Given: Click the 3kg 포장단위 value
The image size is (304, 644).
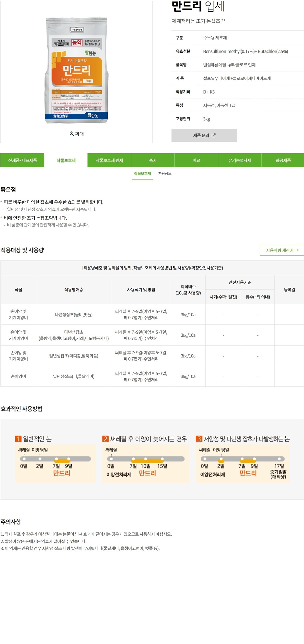Looking at the screenshot, I should (206, 119).
